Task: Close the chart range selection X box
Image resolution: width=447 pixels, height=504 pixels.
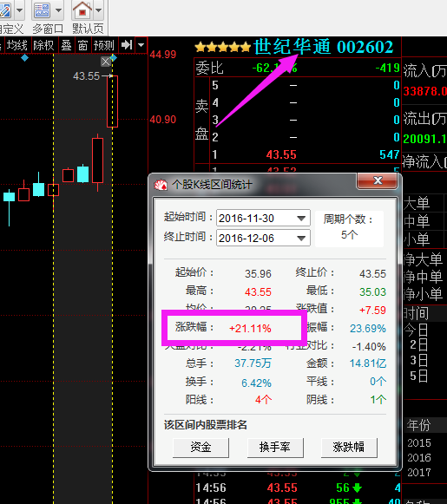Action: pos(106,62)
